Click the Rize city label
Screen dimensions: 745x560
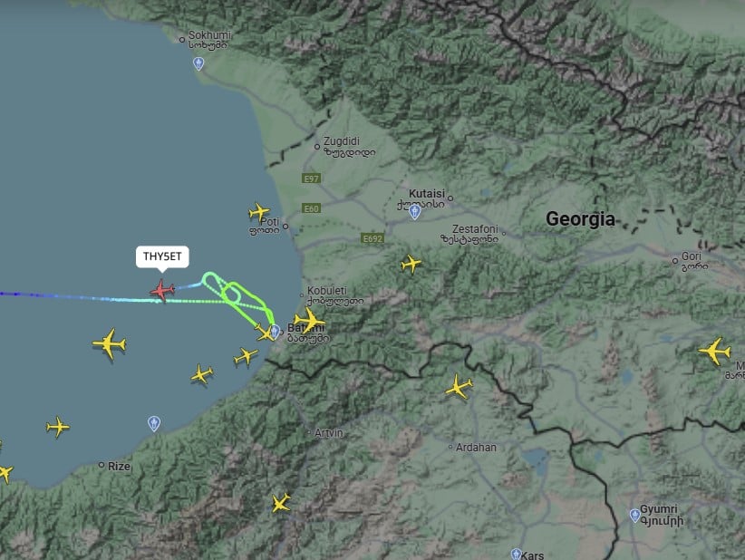[x=119, y=467]
